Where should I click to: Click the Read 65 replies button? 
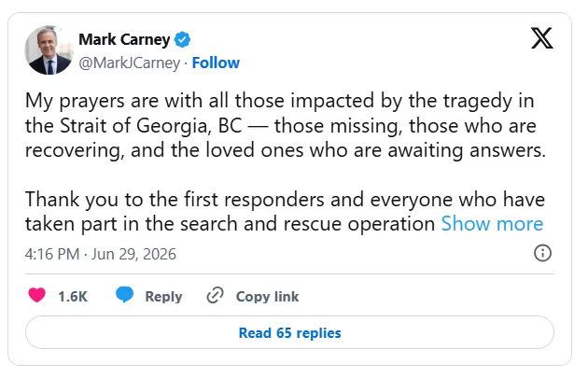[x=289, y=332]
